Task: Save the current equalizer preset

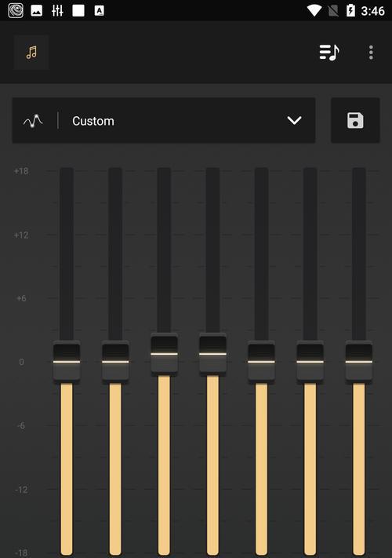Action: point(355,120)
